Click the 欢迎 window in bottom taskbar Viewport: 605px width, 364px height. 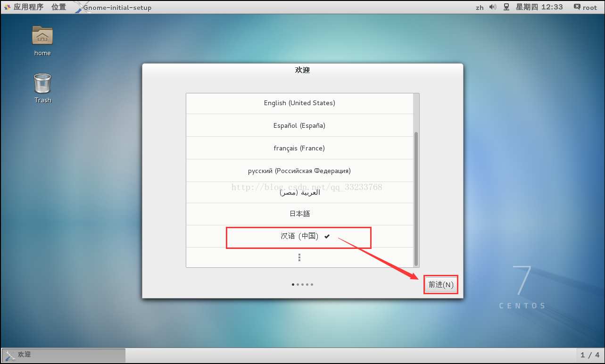(64, 355)
